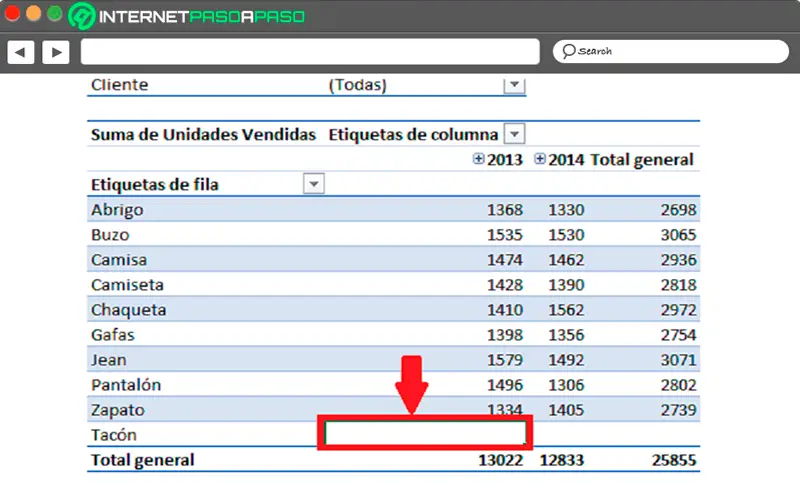This screenshot has height=500, width=800.
Task: Click Chaqueta 2014 value 1562
Action: pos(566,310)
